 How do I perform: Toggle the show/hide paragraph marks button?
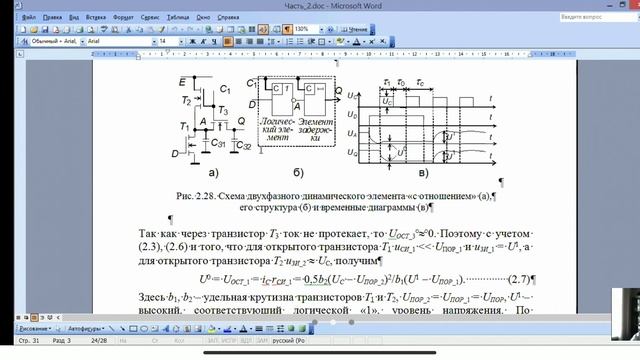click(x=287, y=29)
